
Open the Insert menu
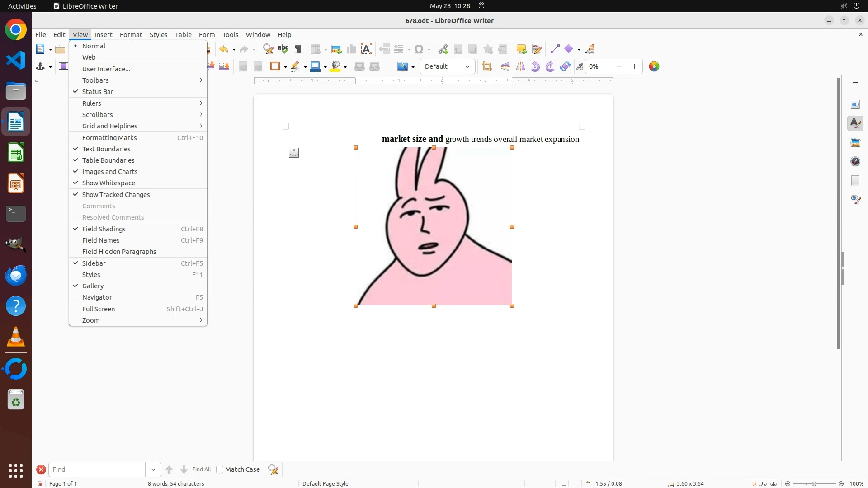pyautogui.click(x=104, y=35)
